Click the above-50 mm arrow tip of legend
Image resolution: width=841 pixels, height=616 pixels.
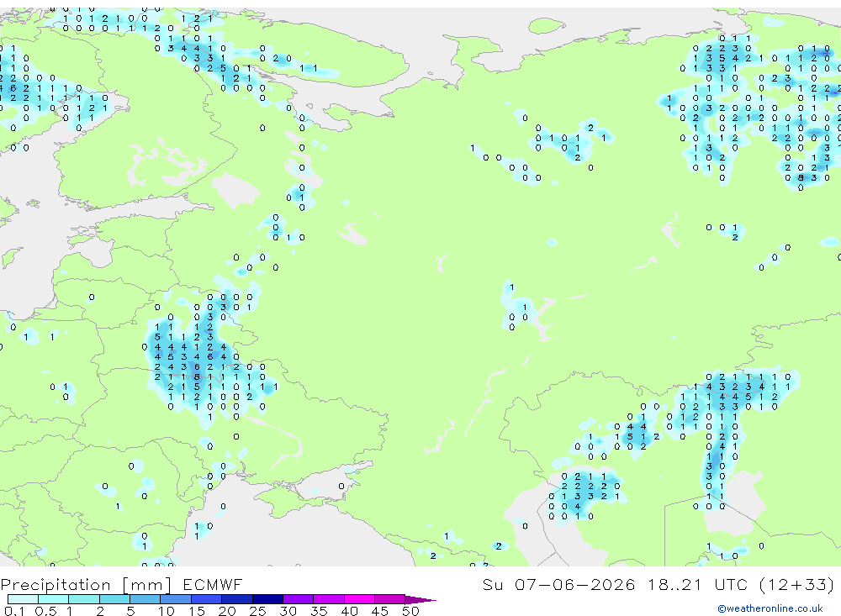420,600
